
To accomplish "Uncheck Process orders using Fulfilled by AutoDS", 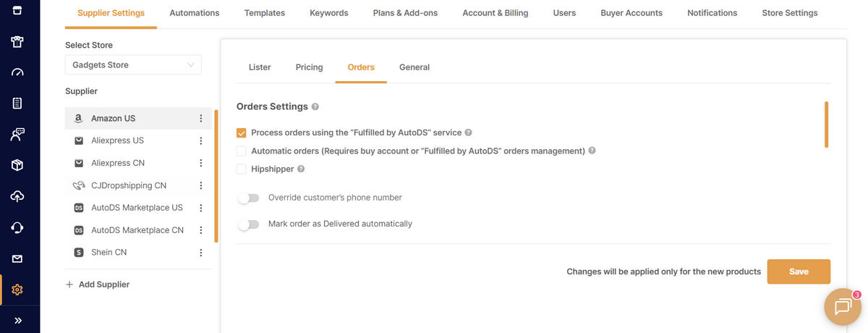I will coord(242,133).
